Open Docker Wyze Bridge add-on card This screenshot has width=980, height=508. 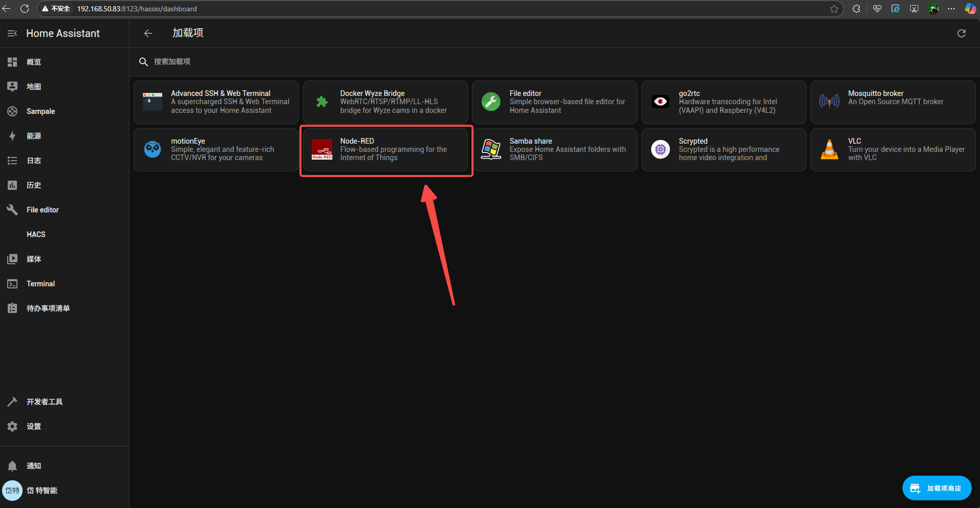(385, 102)
